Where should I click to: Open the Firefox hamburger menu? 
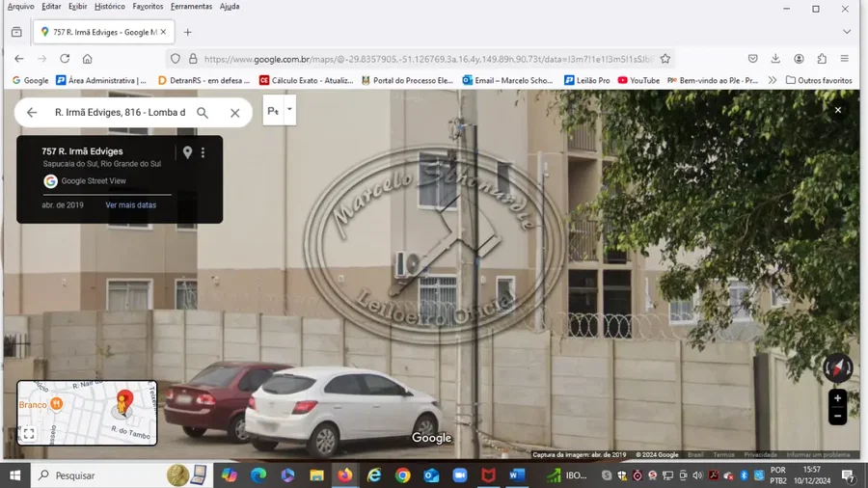pyautogui.click(x=845, y=59)
